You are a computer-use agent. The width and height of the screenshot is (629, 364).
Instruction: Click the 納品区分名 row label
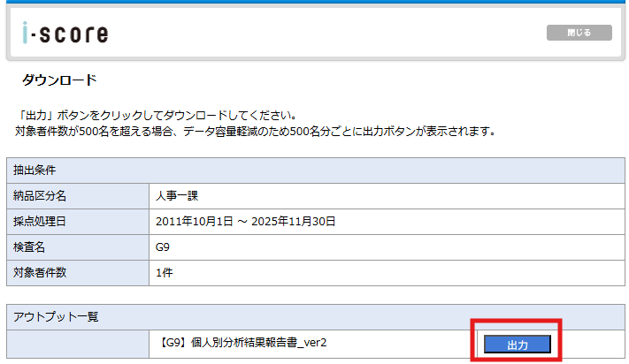pos(43,195)
